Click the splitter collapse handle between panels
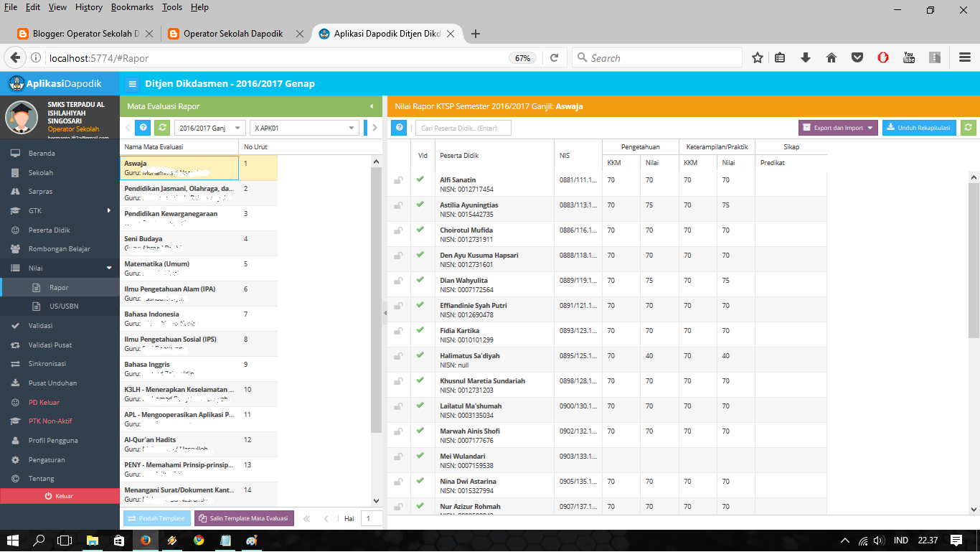The image size is (980, 552). pyautogui.click(x=385, y=312)
